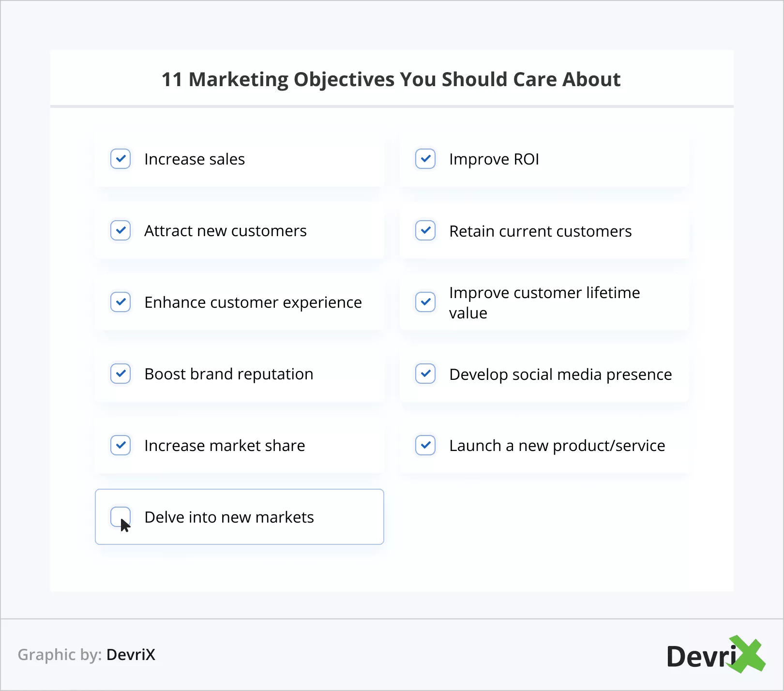Uncheck the Increase sales checkbox

[x=121, y=159]
